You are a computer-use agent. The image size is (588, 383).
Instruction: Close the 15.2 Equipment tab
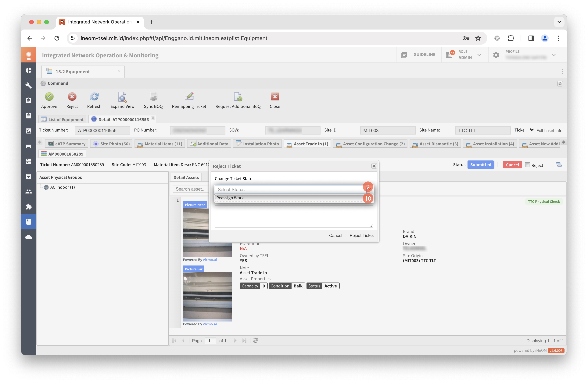coord(119,71)
